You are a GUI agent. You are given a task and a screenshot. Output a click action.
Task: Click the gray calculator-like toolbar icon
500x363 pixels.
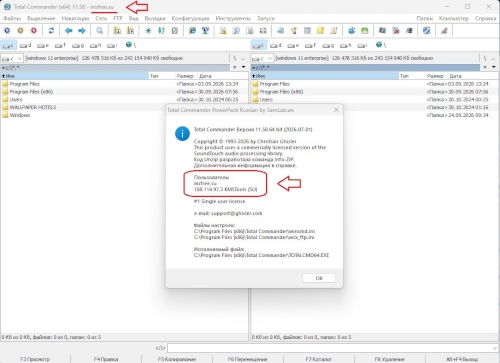click(x=307, y=31)
